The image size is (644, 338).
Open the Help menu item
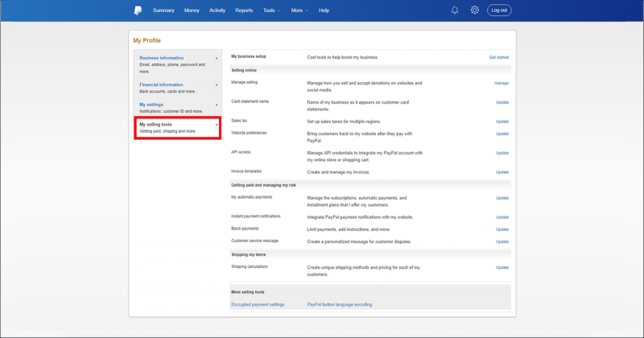(324, 10)
